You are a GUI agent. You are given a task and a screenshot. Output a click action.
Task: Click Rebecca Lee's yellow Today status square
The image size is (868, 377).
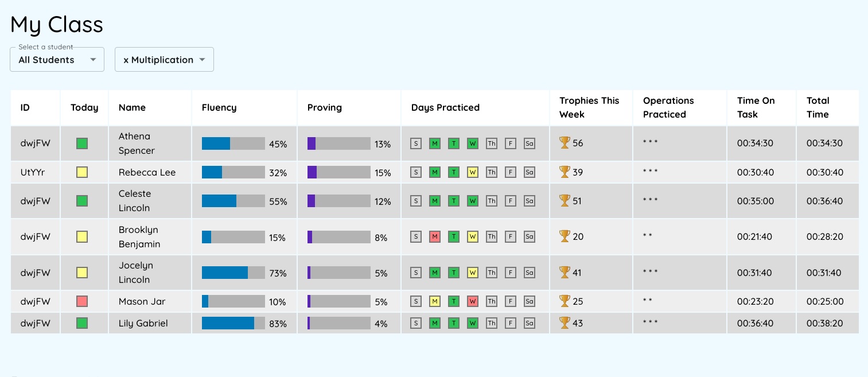[x=82, y=172]
